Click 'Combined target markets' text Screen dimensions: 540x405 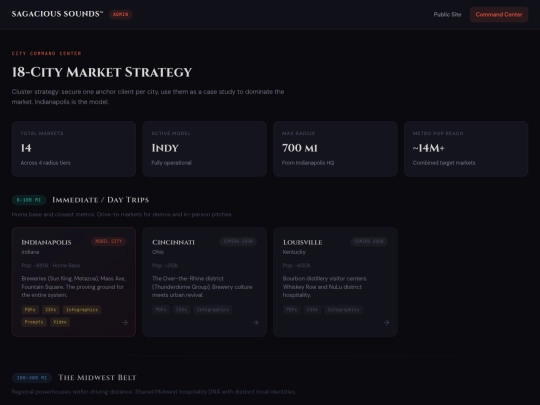tap(444, 163)
